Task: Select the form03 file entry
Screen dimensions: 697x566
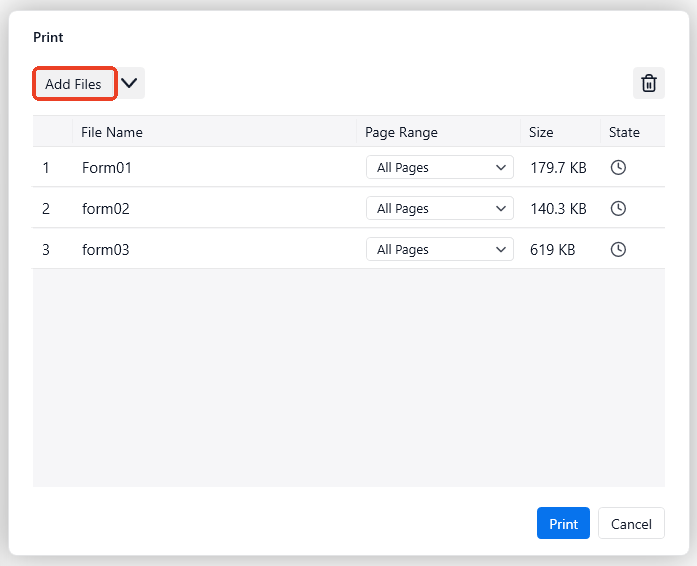Action: (106, 250)
